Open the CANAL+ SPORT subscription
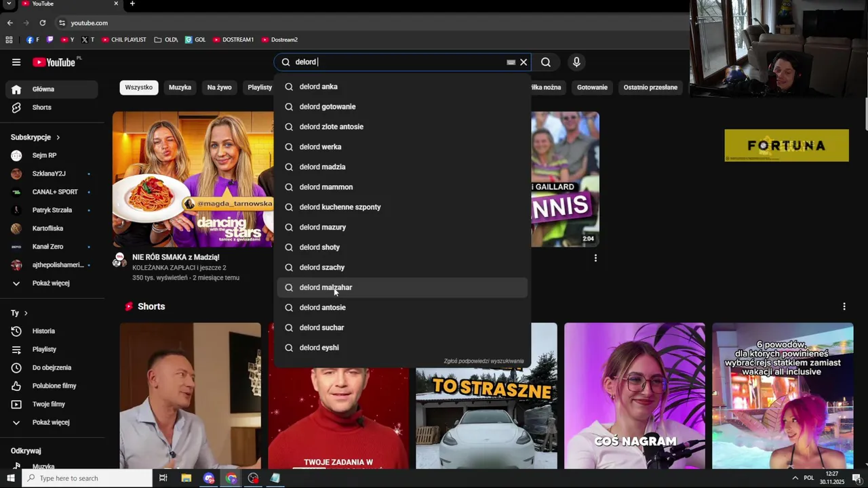Image resolution: width=868 pixels, height=488 pixels. click(x=52, y=192)
